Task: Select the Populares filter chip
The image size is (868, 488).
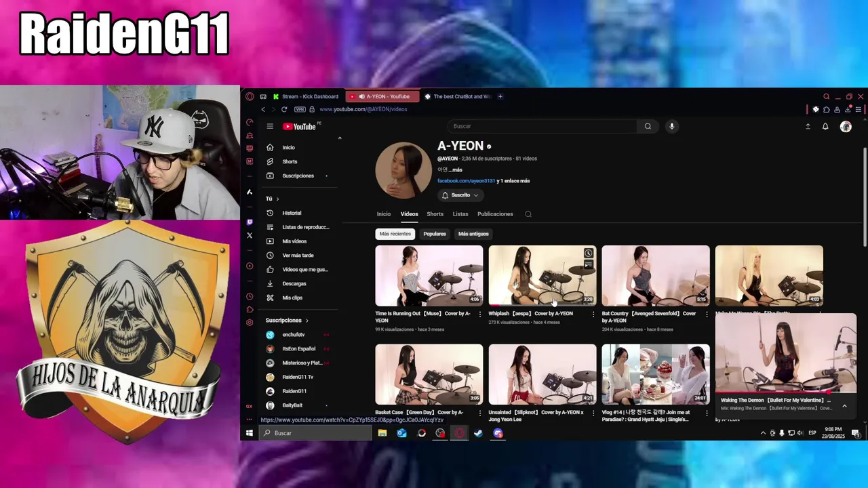Action: [x=435, y=234]
